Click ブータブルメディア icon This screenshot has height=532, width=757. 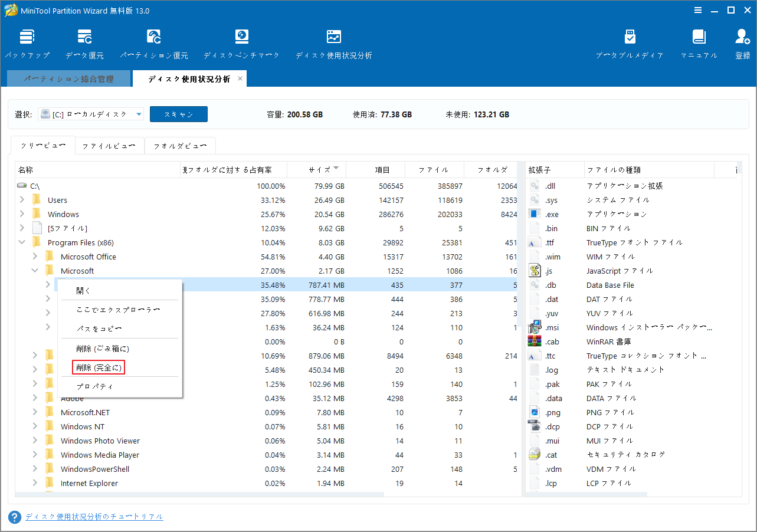[x=630, y=42]
